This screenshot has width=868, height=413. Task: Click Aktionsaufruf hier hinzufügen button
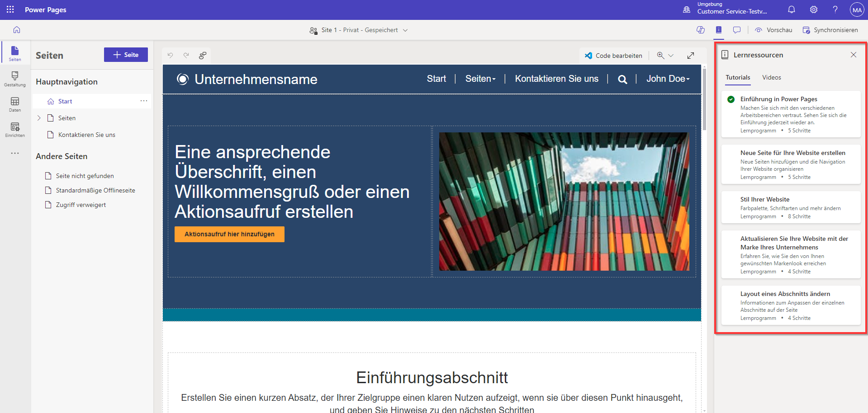pos(229,234)
